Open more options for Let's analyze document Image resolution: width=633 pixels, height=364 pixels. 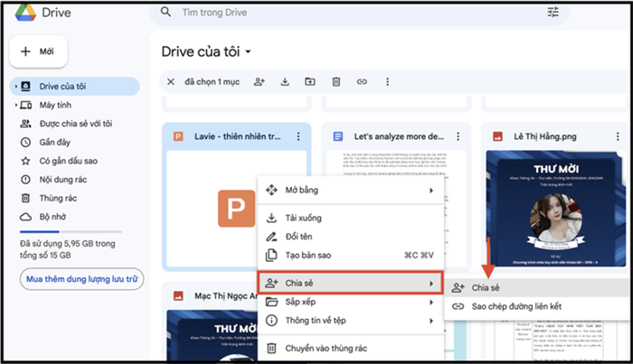(458, 136)
